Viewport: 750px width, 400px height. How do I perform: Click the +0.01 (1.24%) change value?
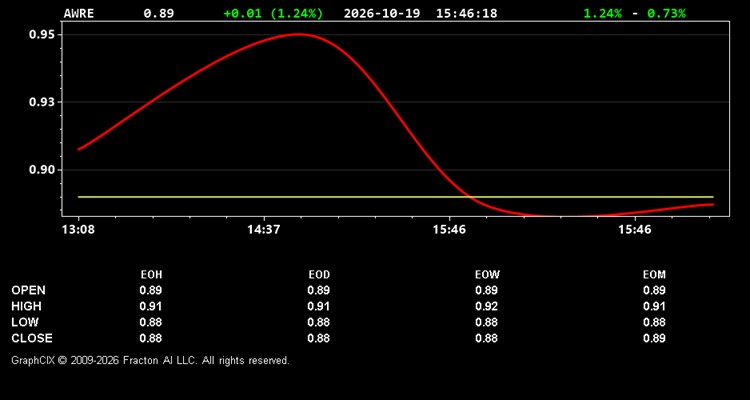click(273, 13)
